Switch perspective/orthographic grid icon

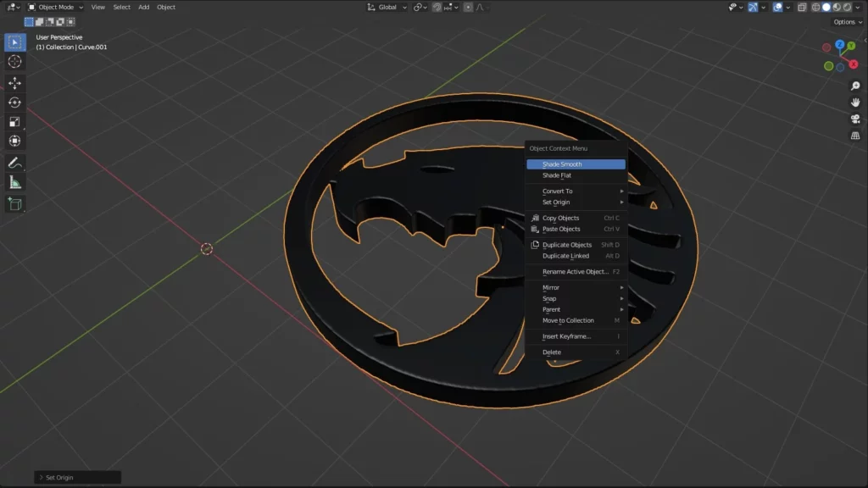[x=855, y=136]
